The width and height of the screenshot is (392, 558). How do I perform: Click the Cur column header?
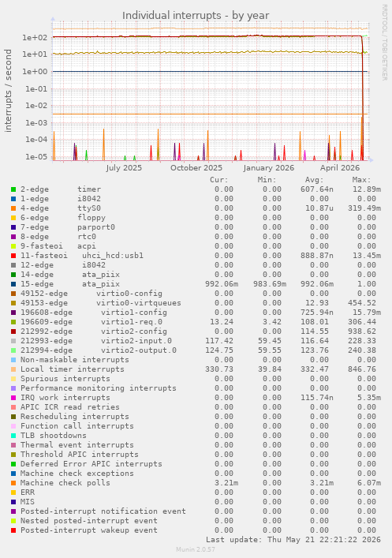(x=218, y=180)
